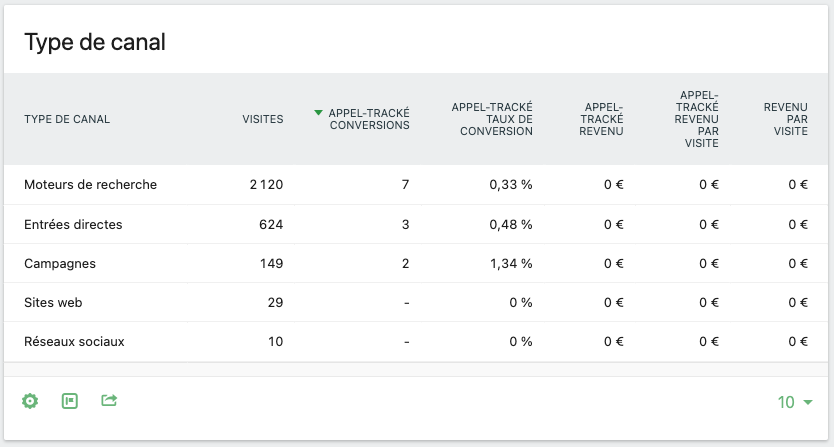Click the Type de canal widget title
Image resolution: width=834 pixels, height=447 pixels.
click(x=95, y=42)
